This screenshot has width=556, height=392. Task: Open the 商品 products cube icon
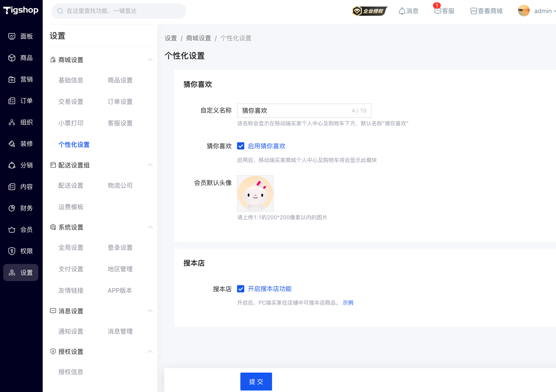[12, 58]
